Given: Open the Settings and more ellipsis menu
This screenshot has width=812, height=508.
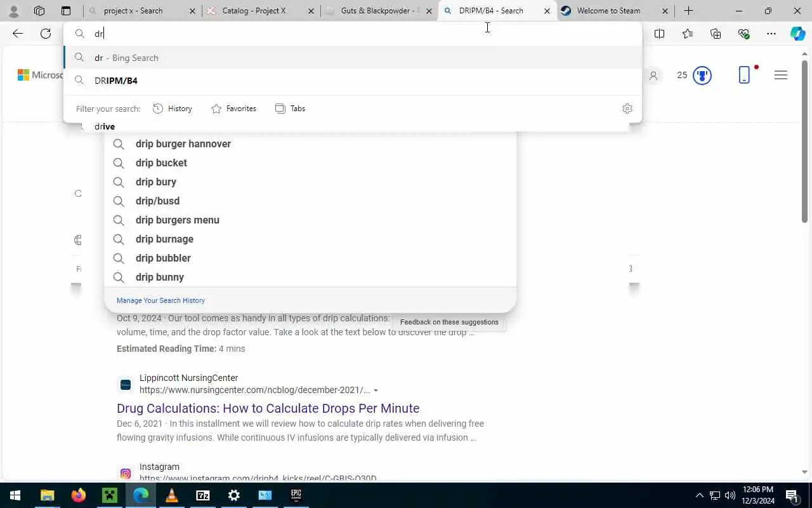Looking at the screenshot, I should pos(771,34).
